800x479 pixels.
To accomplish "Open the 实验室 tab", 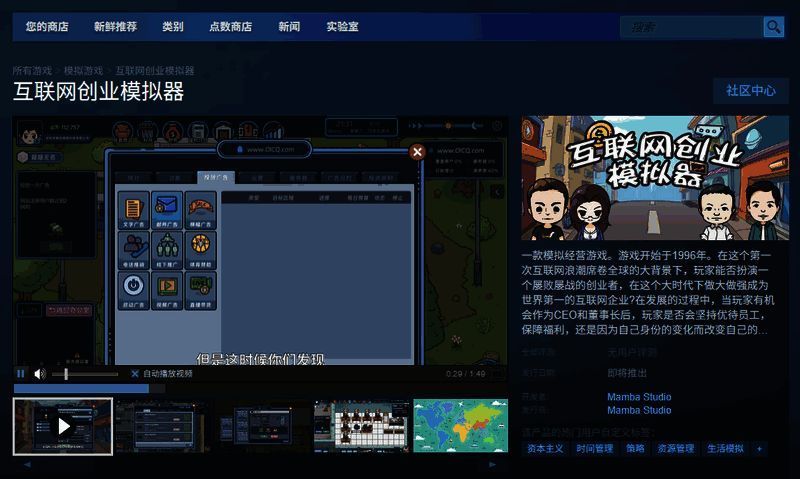I will point(342,27).
